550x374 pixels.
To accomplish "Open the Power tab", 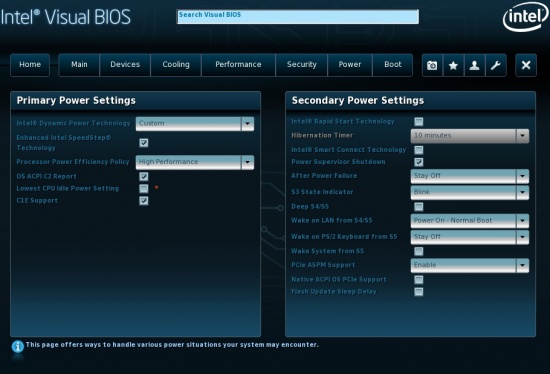I will (350, 65).
